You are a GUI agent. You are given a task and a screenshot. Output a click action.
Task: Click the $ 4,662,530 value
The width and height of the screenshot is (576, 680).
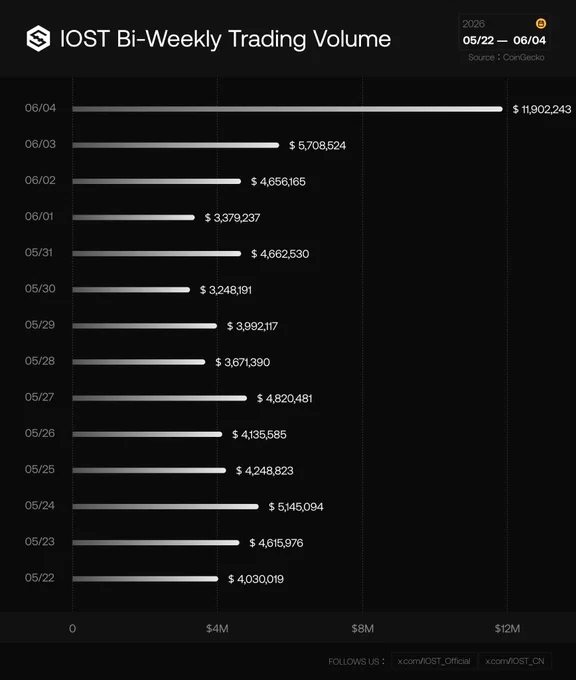pyautogui.click(x=280, y=254)
